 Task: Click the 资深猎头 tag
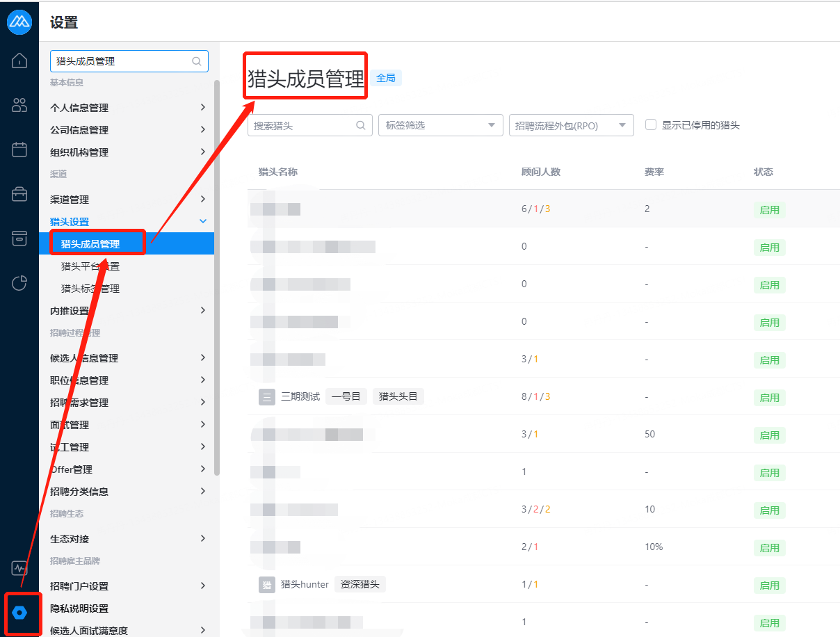pyautogui.click(x=360, y=585)
